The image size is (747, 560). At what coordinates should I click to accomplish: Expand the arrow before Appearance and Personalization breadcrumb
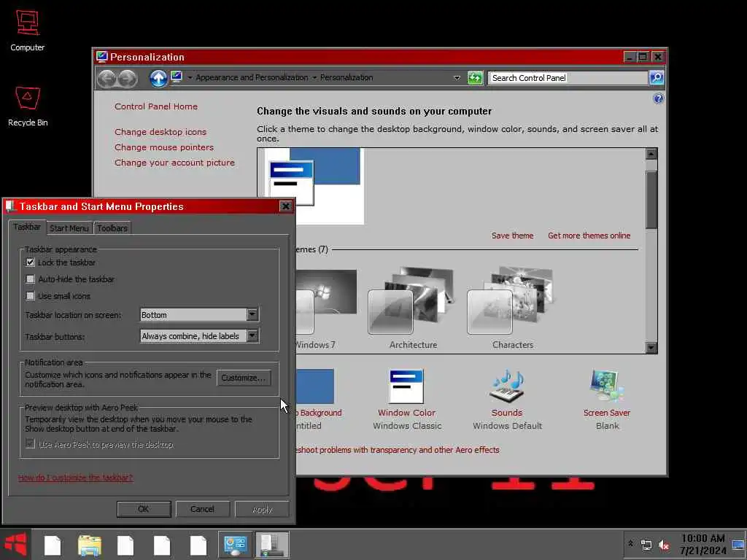click(190, 77)
